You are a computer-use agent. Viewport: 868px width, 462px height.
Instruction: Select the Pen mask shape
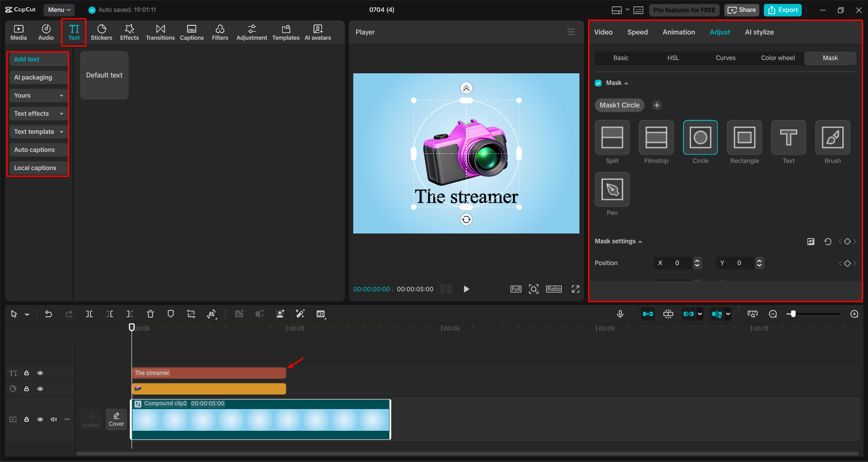(612, 189)
